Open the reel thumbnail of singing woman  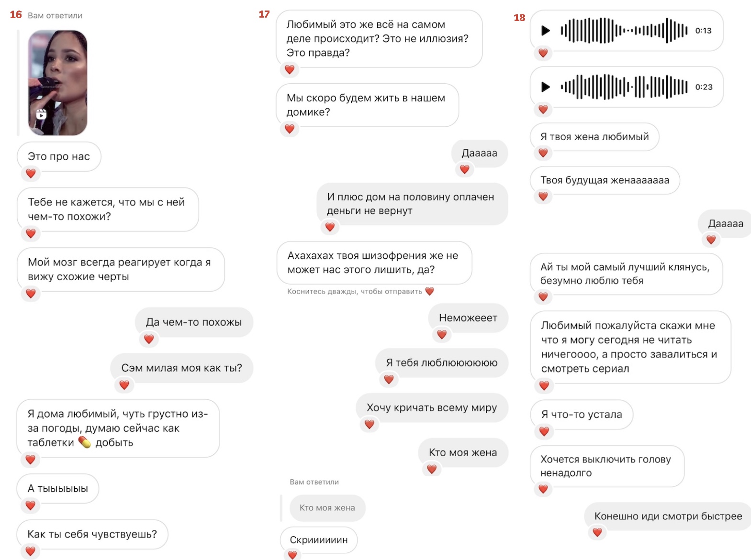point(58,83)
